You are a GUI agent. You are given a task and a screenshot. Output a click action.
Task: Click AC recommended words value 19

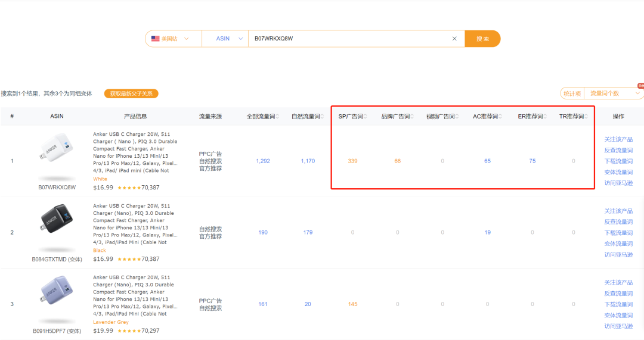click(x=488, y=232)
